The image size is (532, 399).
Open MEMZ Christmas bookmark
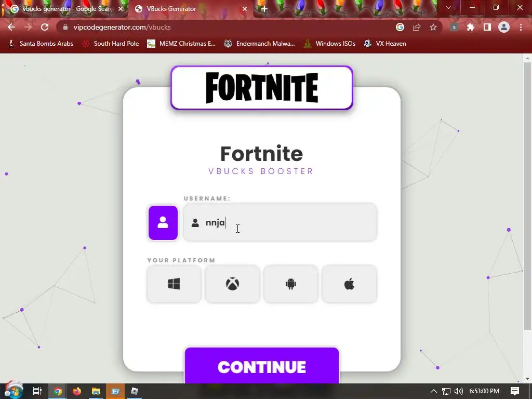[x=181, y=44]
